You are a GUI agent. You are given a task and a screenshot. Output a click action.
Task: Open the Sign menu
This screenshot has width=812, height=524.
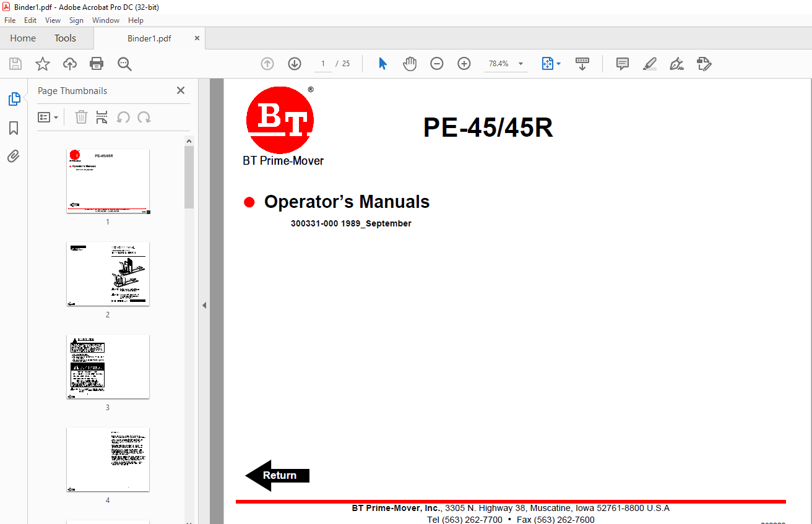(x=76, y=20)
